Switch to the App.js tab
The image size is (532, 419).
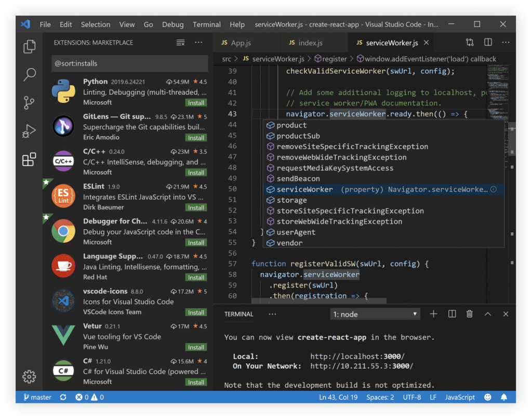click(x=246, y=43)
